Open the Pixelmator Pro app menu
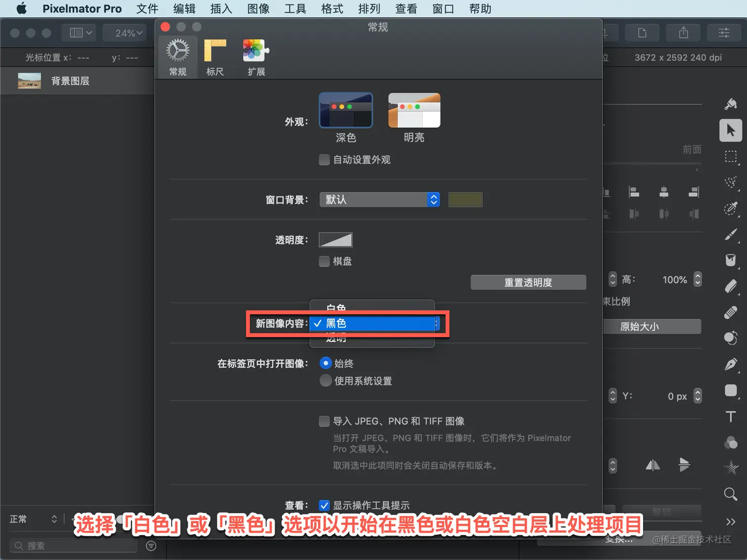This screenshot has height=560, width=747. [82, 9]
